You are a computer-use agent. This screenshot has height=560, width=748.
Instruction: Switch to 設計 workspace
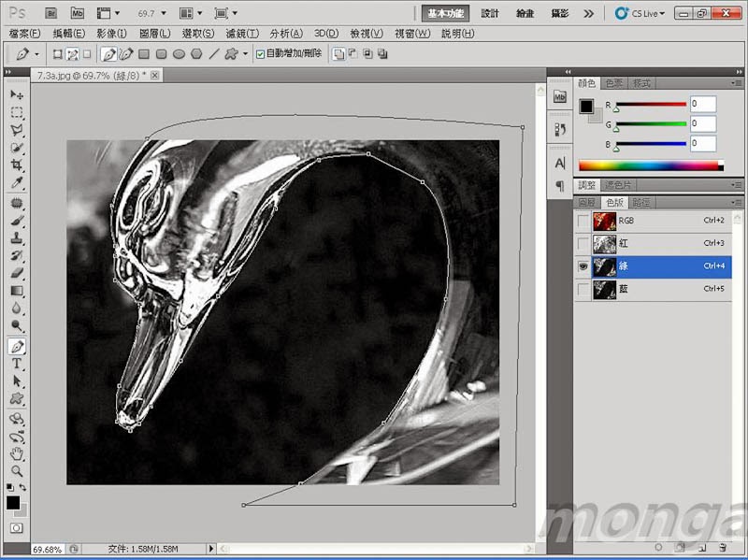click(x=489, y=13)
